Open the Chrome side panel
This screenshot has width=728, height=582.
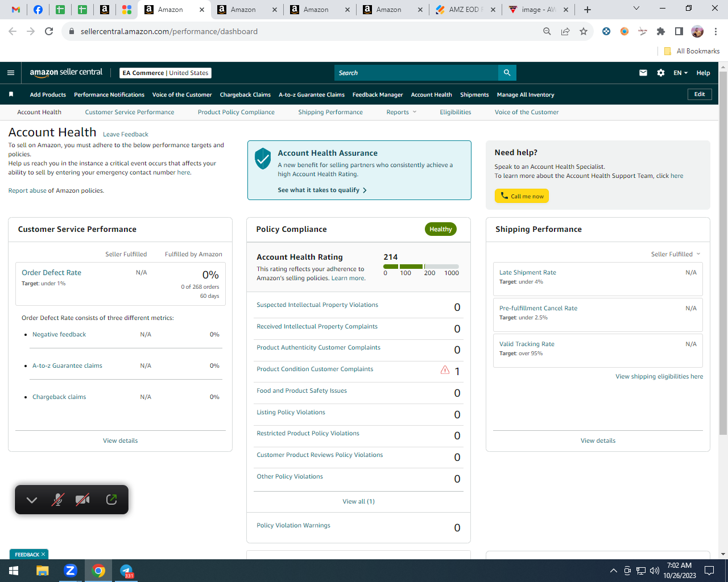pos(679,31)
